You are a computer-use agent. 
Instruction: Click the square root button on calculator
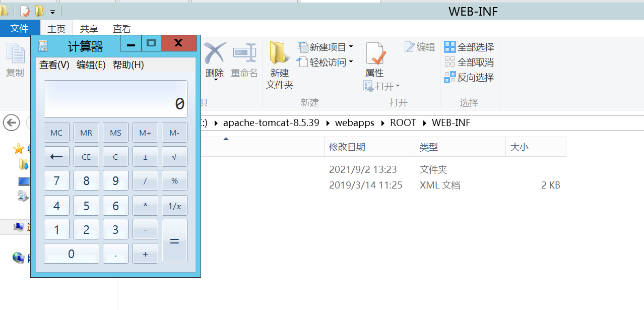pyautogui.click(x=174, y=157)
